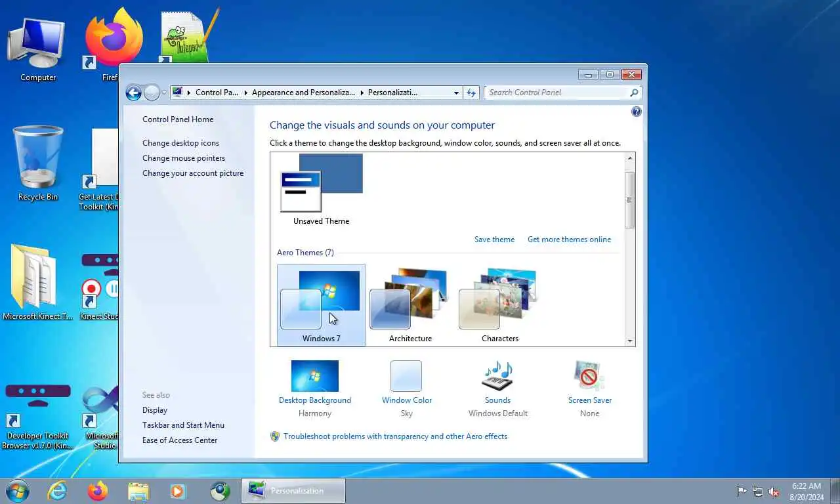Select the Windows 7 theme
The height and width of the screenshot is (504, 840).
click(322, 304)
